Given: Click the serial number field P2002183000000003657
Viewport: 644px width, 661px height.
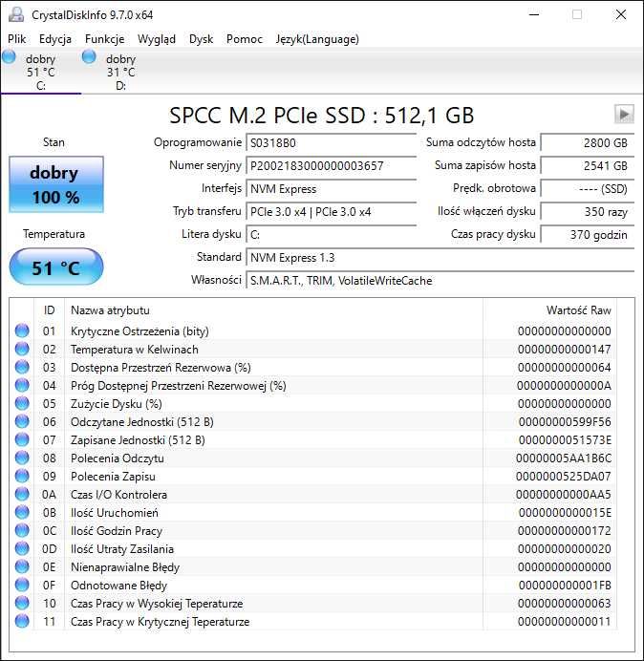Looking at the screenshot, I should [331, 165].
